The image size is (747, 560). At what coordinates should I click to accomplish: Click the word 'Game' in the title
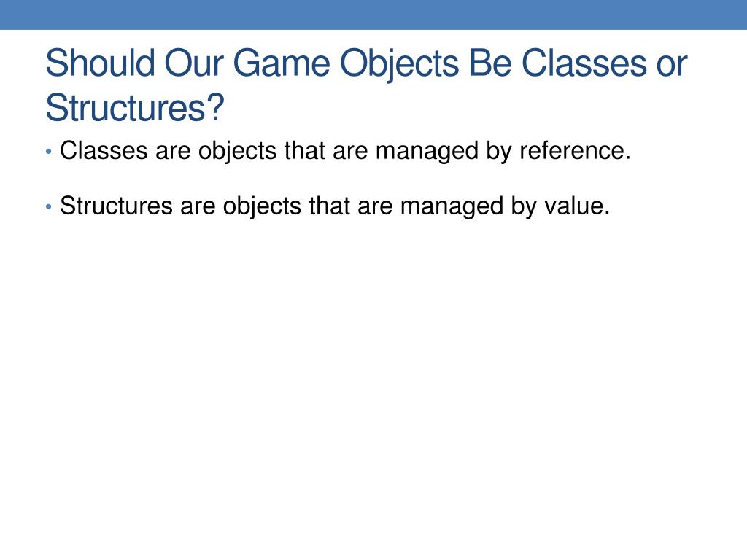pos(281,63)
